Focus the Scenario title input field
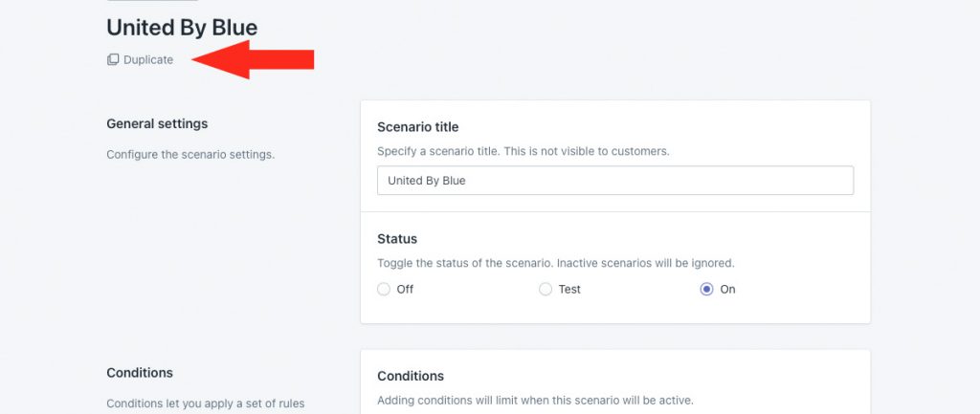980x414 pixels. click(x=615, y=181)
